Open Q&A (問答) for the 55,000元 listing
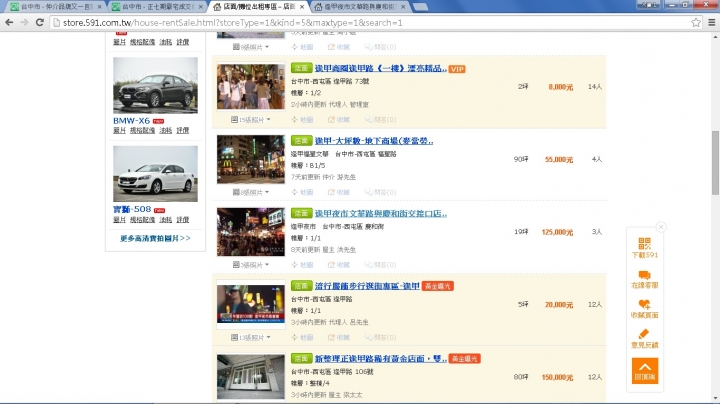This screenshot has height=404, width=720. point(381,192)
